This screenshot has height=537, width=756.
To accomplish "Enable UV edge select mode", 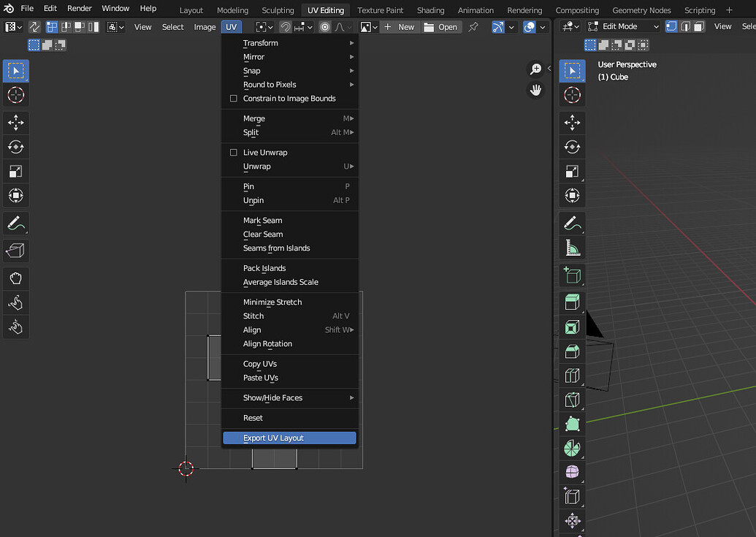I will click(x=66, y=27).
